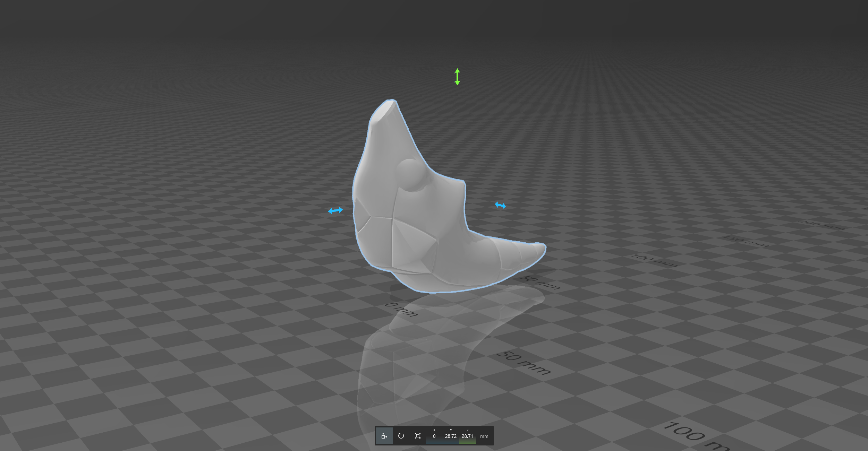Image resolution: width=868 pixels, height=451 pixels.
Task: Grab the right blue horizontal move arrow
Action: click(x=500, y=206)
